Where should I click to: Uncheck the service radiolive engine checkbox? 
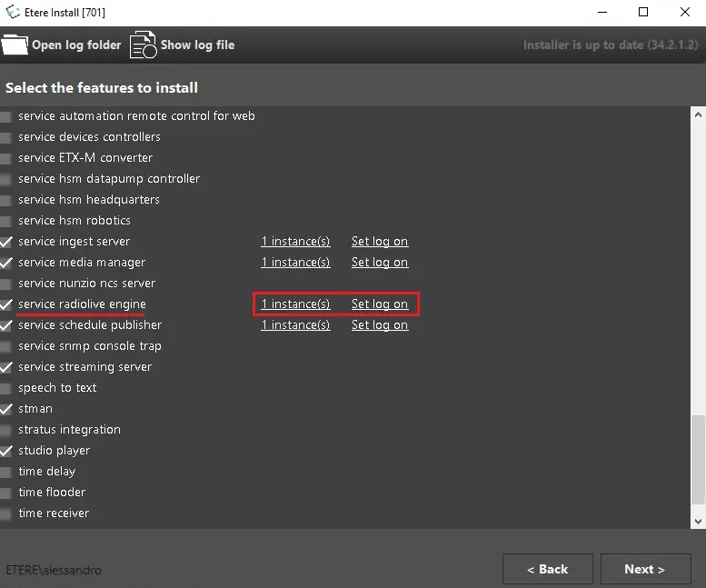pyautogui.click(x=7, y=304)
